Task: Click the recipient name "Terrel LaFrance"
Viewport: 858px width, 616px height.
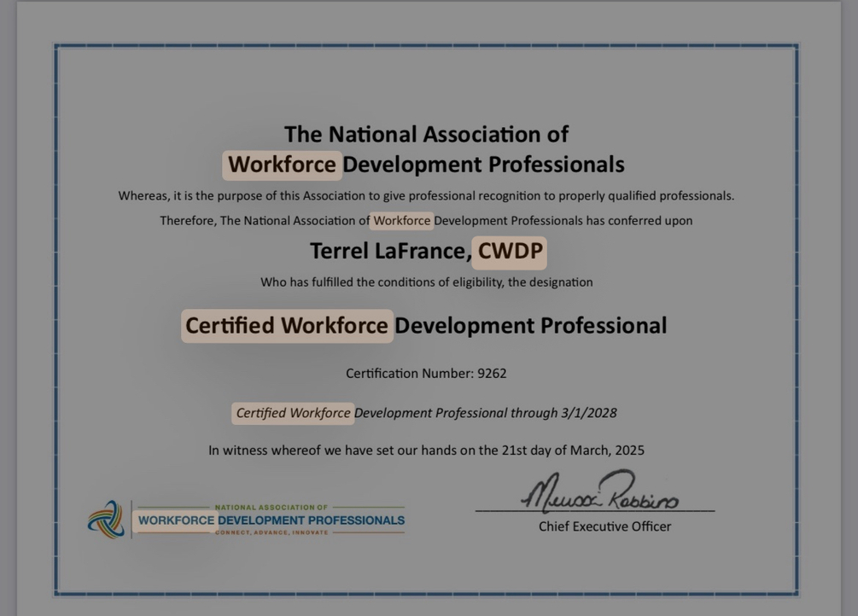Action: 388,251
